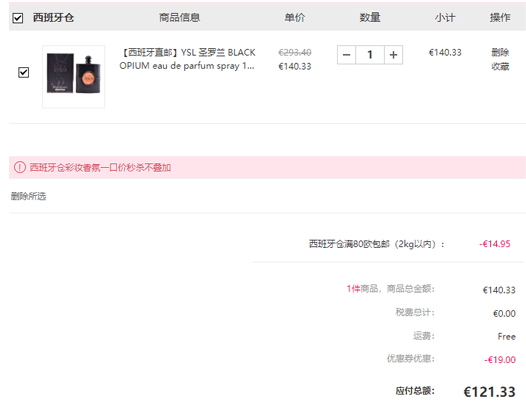The width and height of the screenshot is (526, 404).
Task: Click the 商品信息 column header
Action: (179, 17)
